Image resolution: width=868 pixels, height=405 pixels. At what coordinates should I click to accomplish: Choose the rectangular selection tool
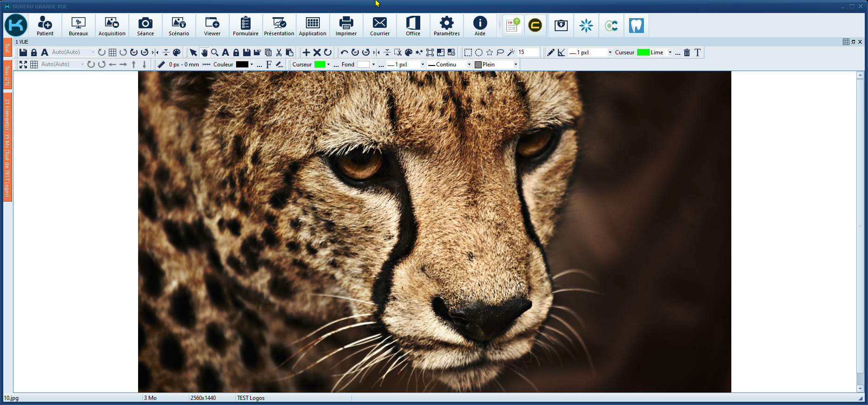(468, 52)
